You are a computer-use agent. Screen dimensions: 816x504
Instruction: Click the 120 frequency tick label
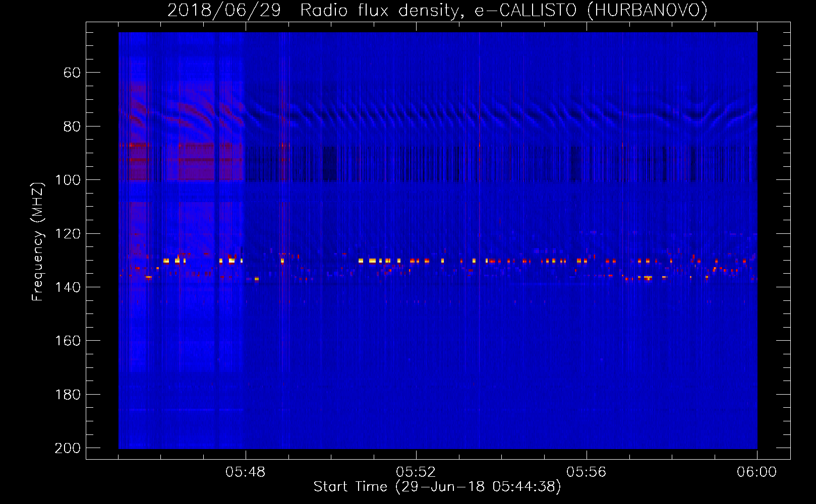point(68,234)
